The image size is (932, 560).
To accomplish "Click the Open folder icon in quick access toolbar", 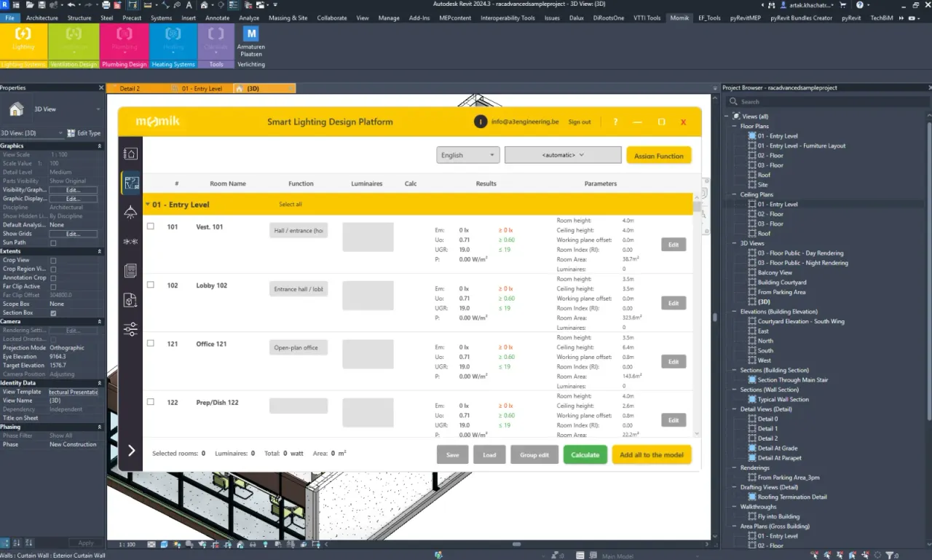I will 31,5.
